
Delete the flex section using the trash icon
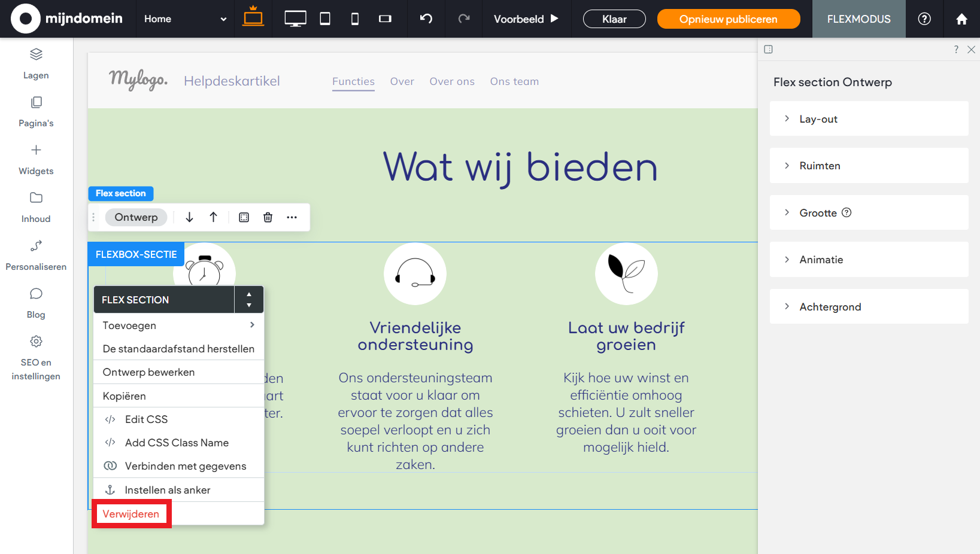pos(268,217)
